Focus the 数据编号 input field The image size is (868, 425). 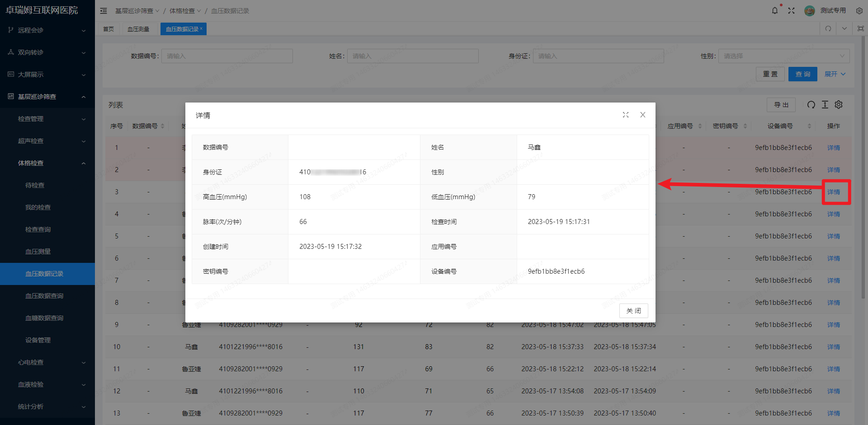point(227,56)
